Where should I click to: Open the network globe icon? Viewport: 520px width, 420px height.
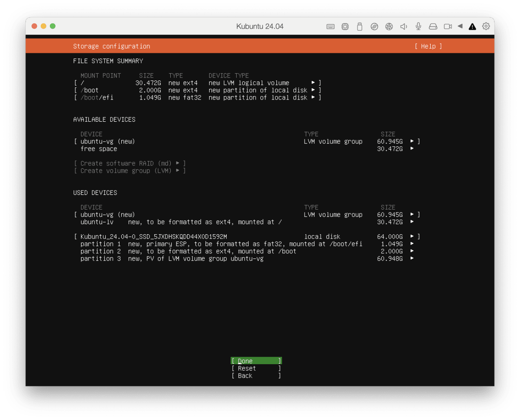tap(389, 26)
